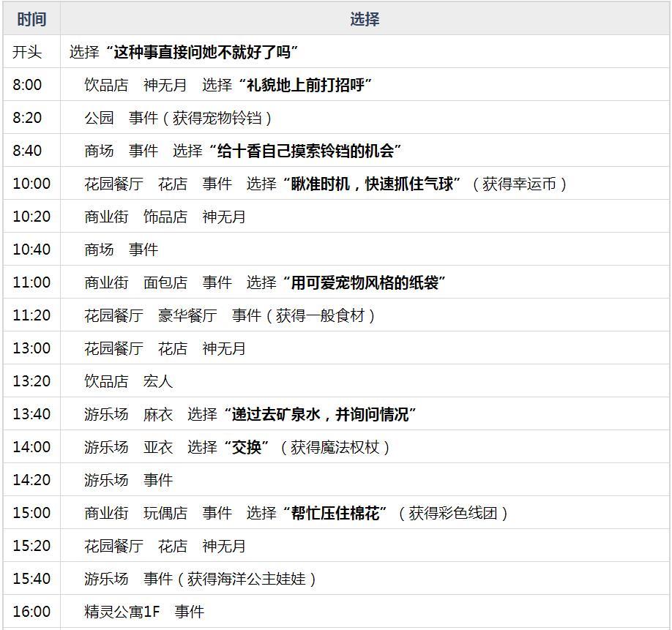
Task: Click 游乐场 in the 14:20 row
Action: [x=106, y=480]
